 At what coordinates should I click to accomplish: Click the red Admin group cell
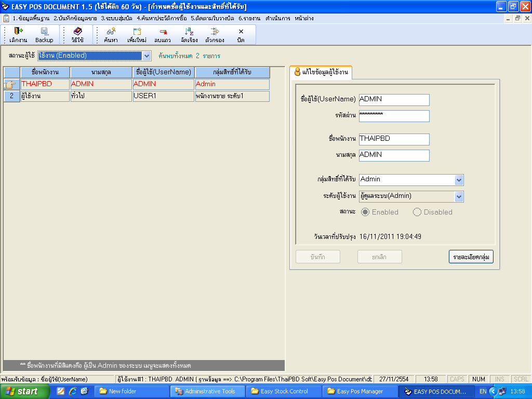click(232, 84)
